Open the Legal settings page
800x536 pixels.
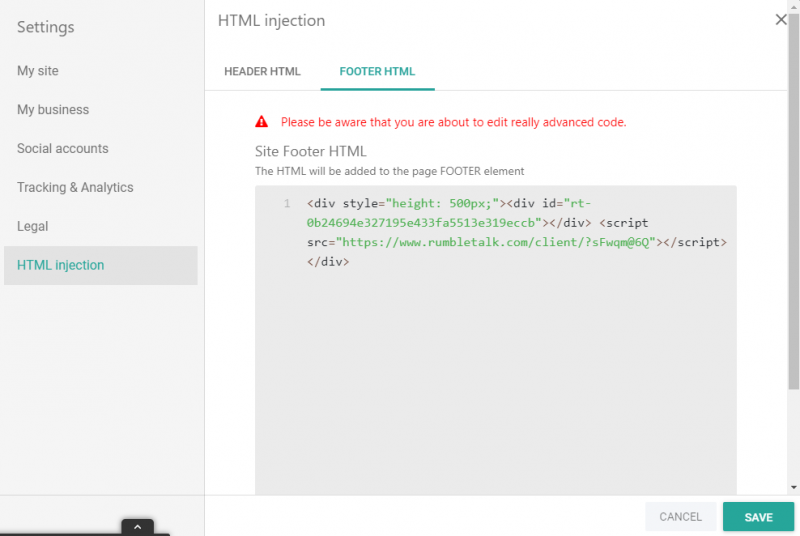pos(33,227)
